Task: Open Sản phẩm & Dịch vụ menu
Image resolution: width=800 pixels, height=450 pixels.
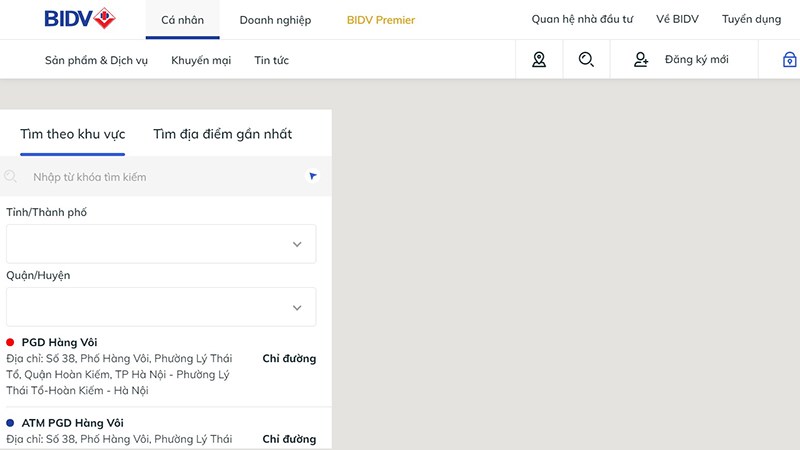Action: 96,60
